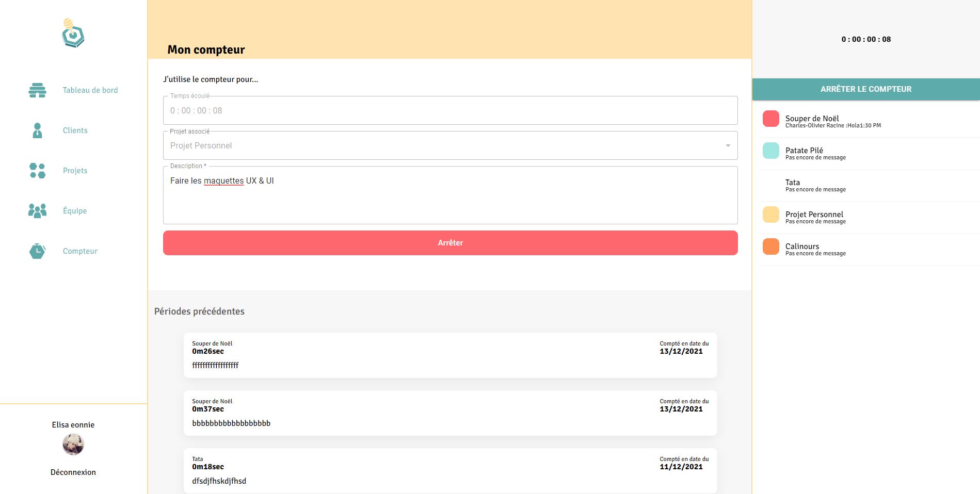Click the Équipe group icon
Viewport: 980px width, 494px height.
(x=37, y=211)
